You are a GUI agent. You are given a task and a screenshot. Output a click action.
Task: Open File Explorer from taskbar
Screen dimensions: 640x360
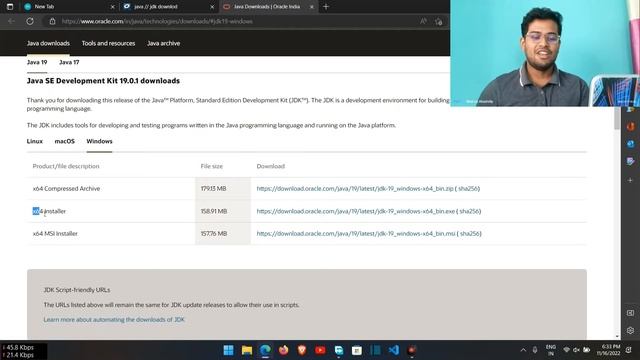click(247, 350)
